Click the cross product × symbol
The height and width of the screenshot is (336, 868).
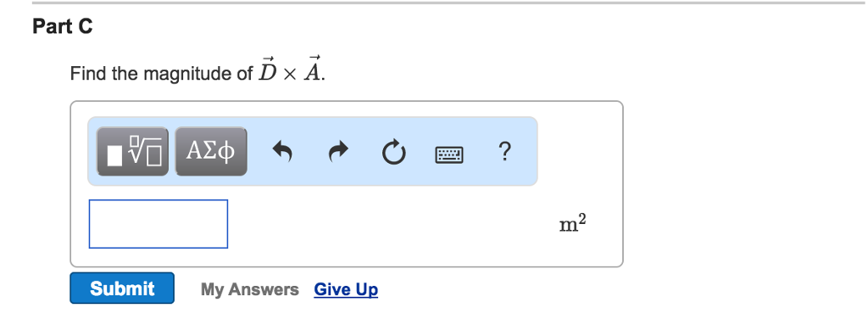coord(290,75)
